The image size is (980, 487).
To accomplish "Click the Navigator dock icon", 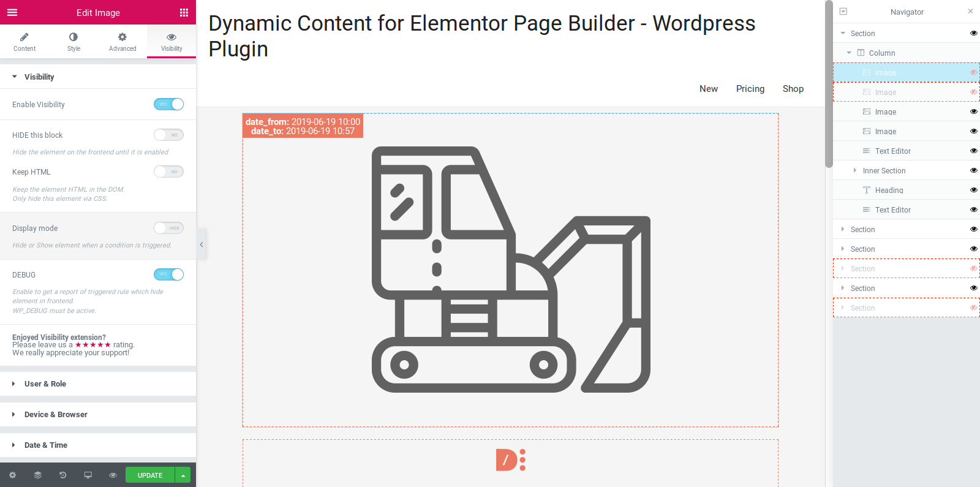I will (x=843, y=12).
